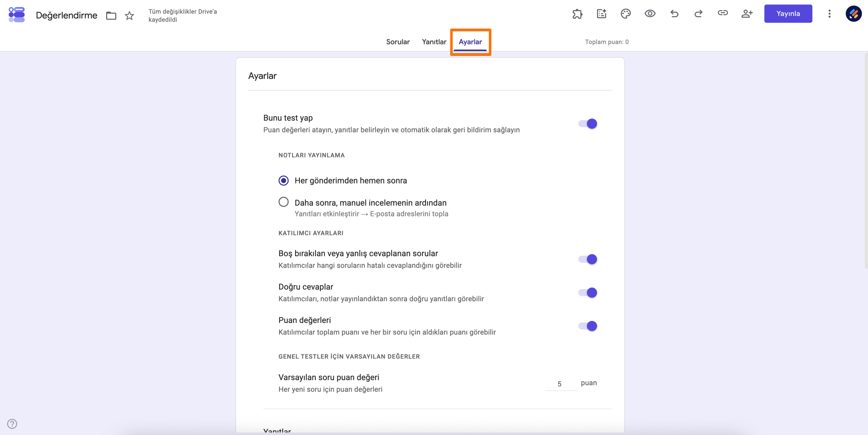Edit the default point value field
This screenshot has width=868, height=435.
point(560,384)
